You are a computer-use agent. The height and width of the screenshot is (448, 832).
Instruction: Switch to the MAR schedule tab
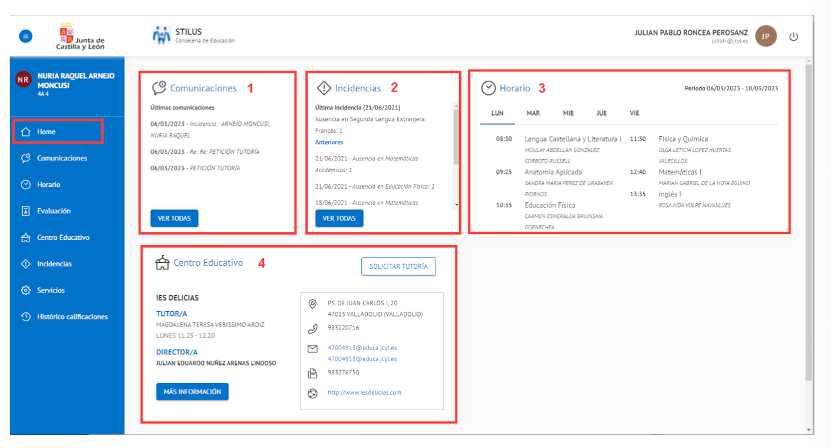tap(533, 113)
